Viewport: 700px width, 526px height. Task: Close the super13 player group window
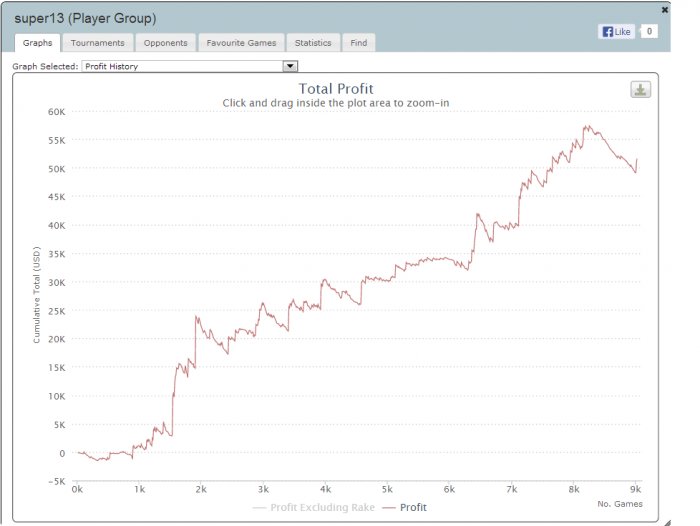[x=665, y=10]
